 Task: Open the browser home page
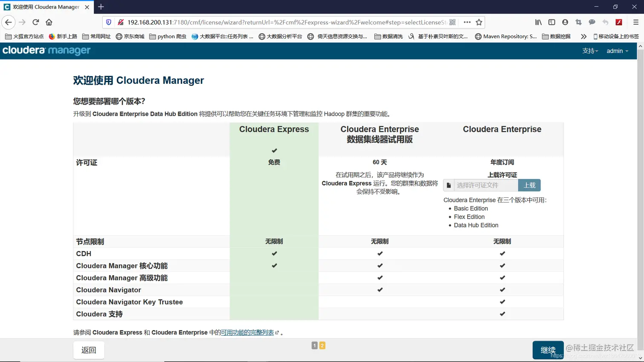[49, 22]
